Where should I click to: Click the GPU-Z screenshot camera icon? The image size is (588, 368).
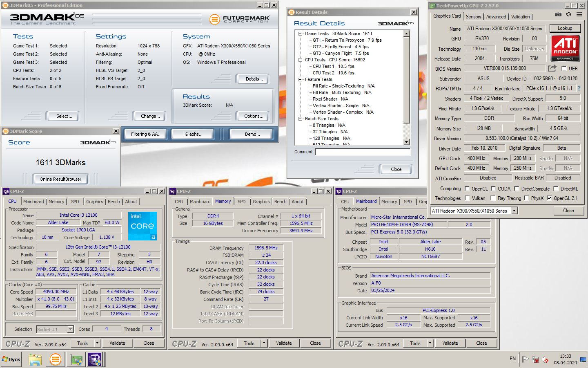(558, 14)
